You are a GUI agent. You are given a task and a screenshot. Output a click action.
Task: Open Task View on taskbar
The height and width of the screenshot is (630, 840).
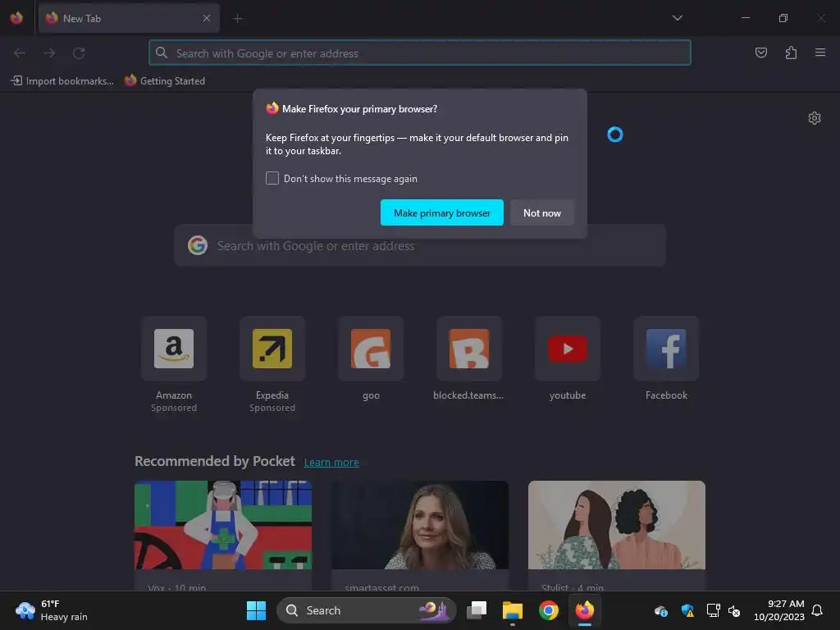477,610
